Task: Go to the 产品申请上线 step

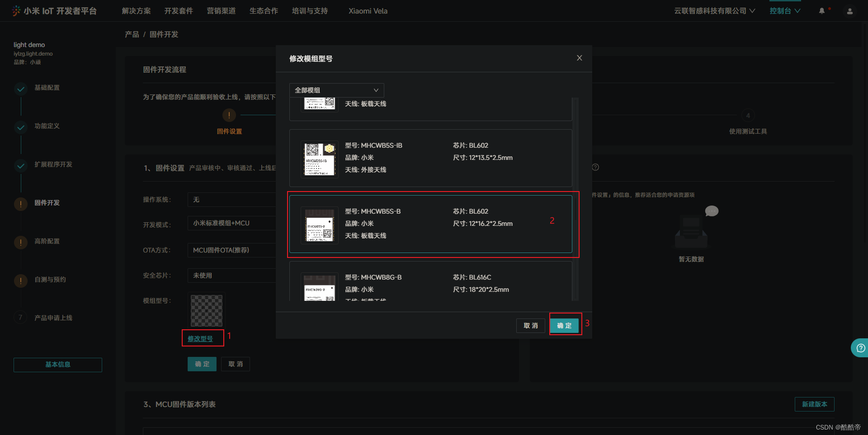Action: [x=53, y=318]
